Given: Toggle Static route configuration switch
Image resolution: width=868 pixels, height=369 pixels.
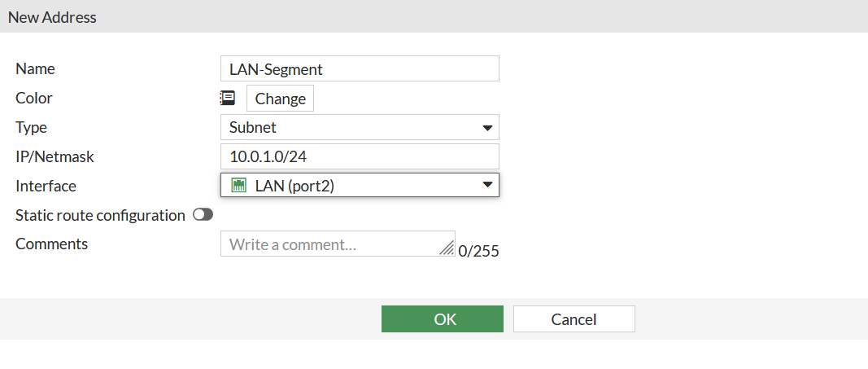Looking at the screenshot, I should point(203,215).
